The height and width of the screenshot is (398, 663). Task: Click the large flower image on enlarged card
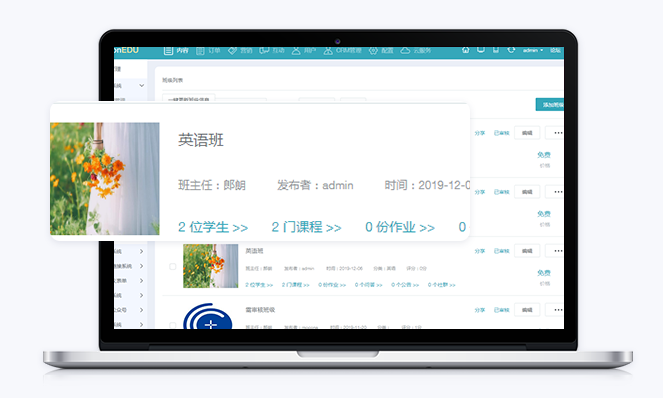[x=105, y=179]
